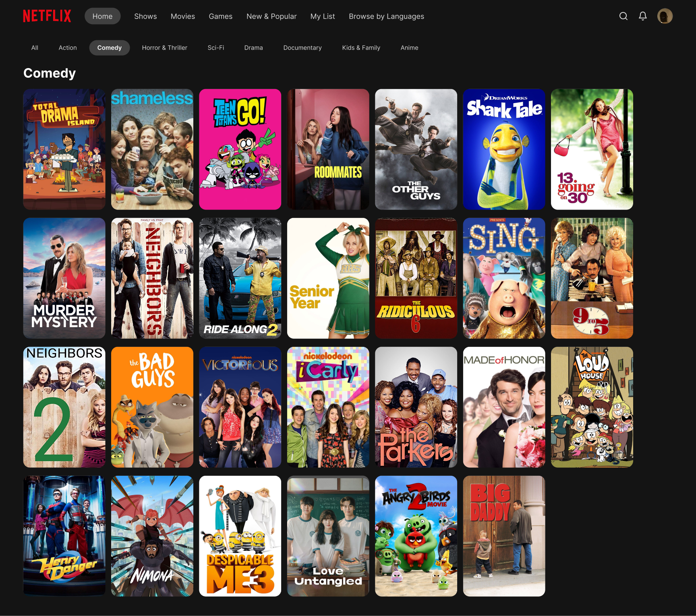Select the Anime genre filter
This screenshot has height=616, width=696.
409,48
